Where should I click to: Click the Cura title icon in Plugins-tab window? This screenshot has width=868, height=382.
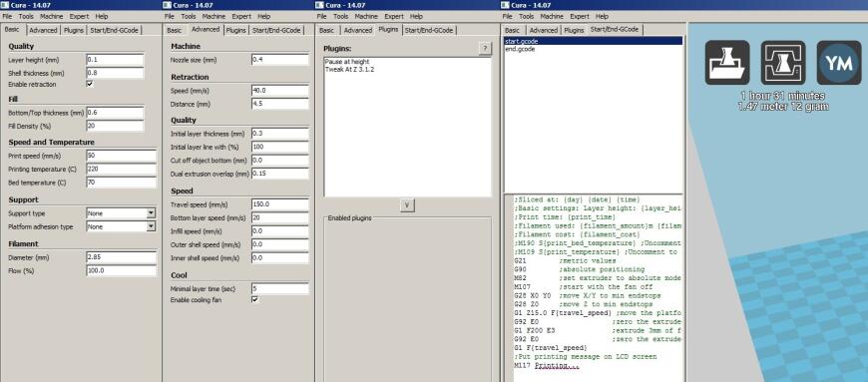[319, 5]
